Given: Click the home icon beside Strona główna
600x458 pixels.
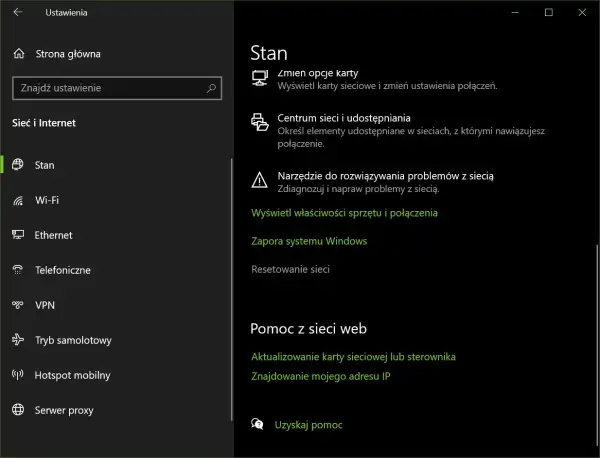Looking at the screenshot, I should 19,54.
